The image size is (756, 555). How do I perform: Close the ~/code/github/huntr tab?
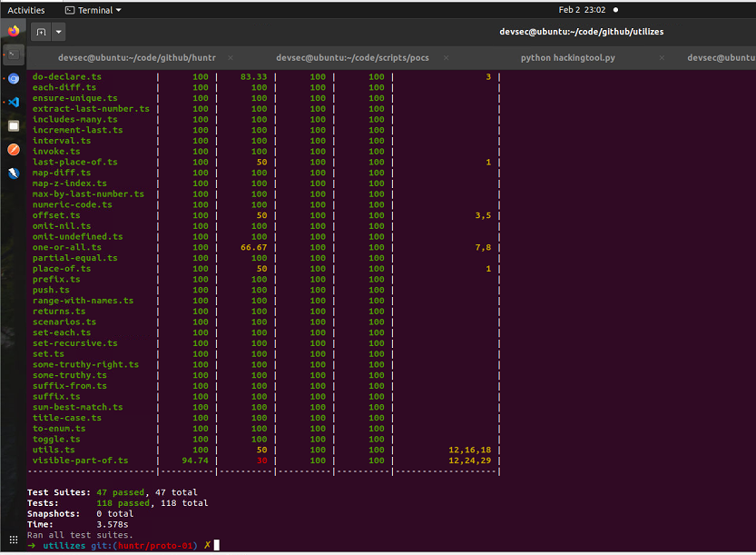pos(231,58)
